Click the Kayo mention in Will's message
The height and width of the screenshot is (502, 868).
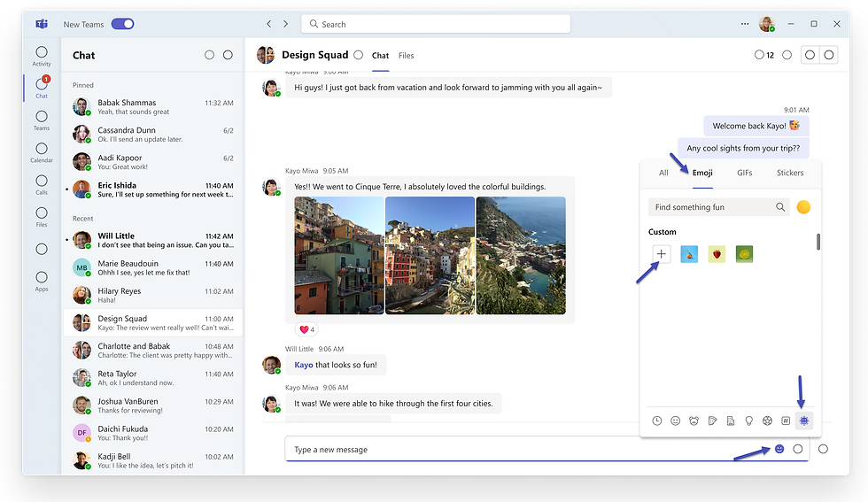click(303, 365)
